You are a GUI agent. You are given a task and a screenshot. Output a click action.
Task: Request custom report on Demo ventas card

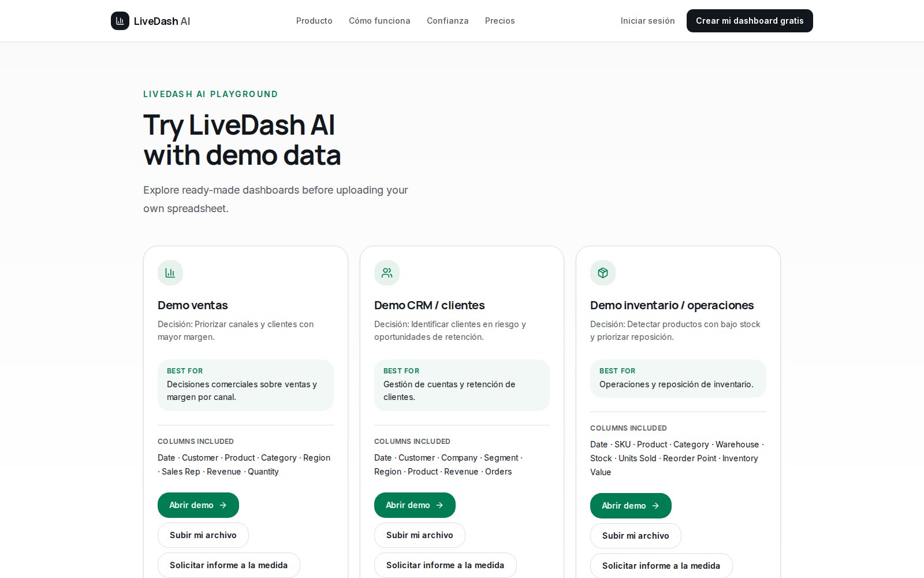point(229,565)
